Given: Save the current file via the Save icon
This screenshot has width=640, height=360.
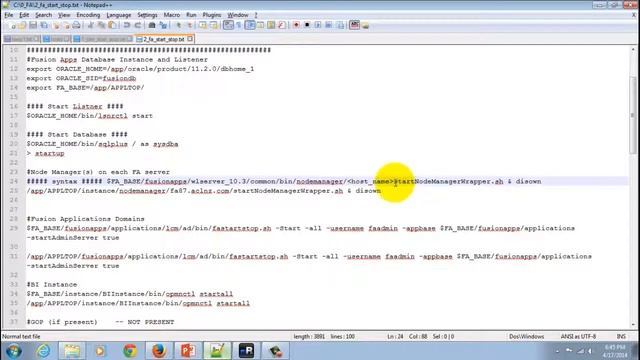Looking at the screenshot, I should pyautogui.click(x=33, y=25).
